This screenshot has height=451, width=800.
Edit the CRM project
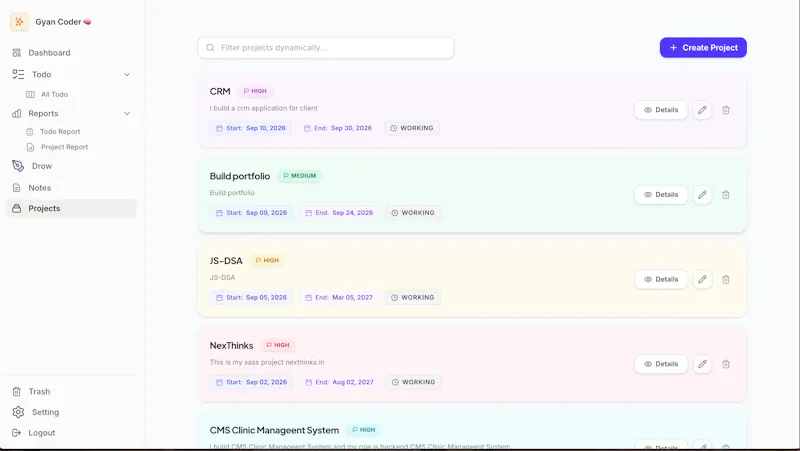tap(703, 110)
